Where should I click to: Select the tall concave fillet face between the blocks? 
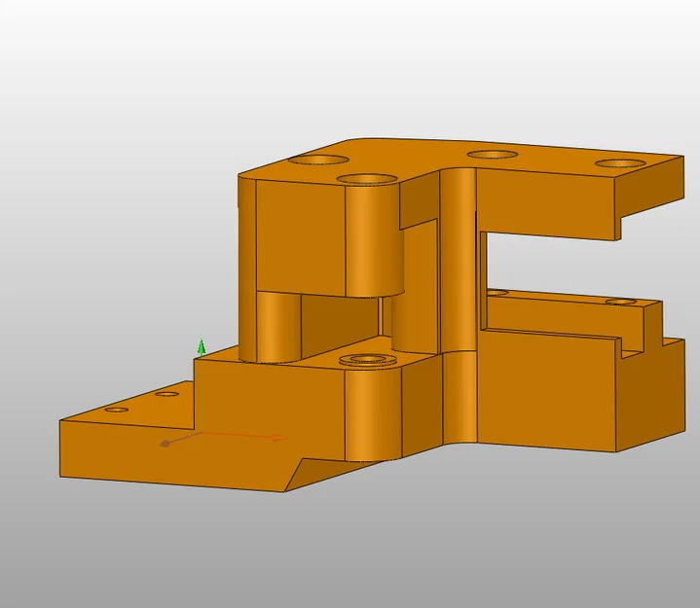pos(458,259)
